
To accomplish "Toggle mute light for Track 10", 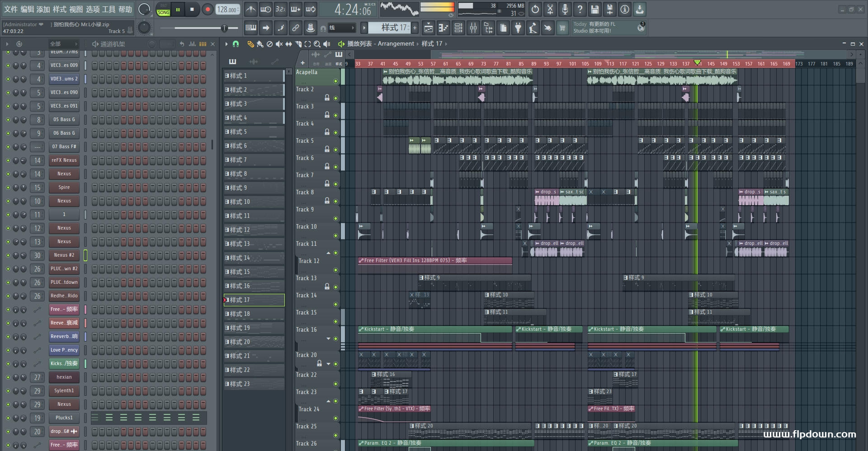I will coord(335,235).
